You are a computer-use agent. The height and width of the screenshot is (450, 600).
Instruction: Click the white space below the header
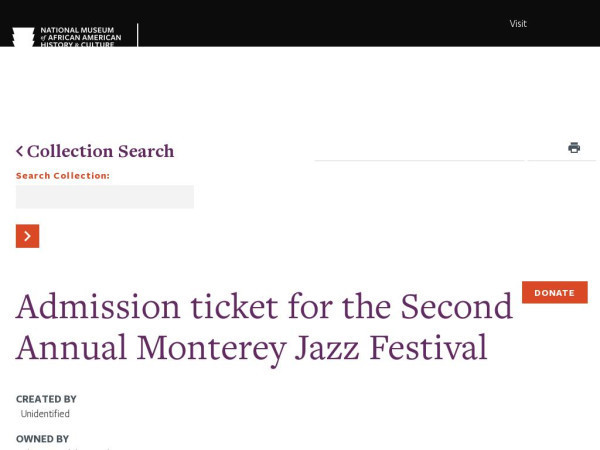coord(300,92)
